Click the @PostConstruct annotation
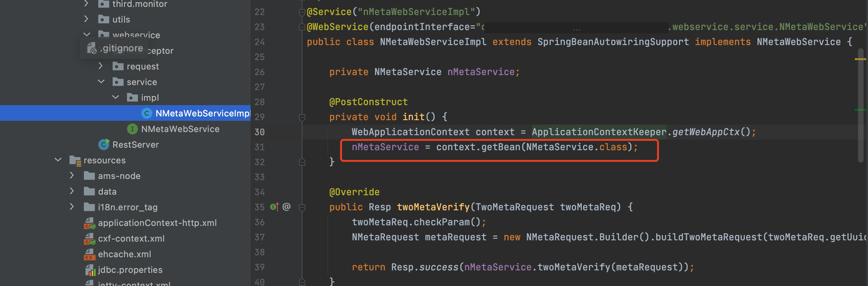This screenshot has height=286, width=868. tap(368, 102)
